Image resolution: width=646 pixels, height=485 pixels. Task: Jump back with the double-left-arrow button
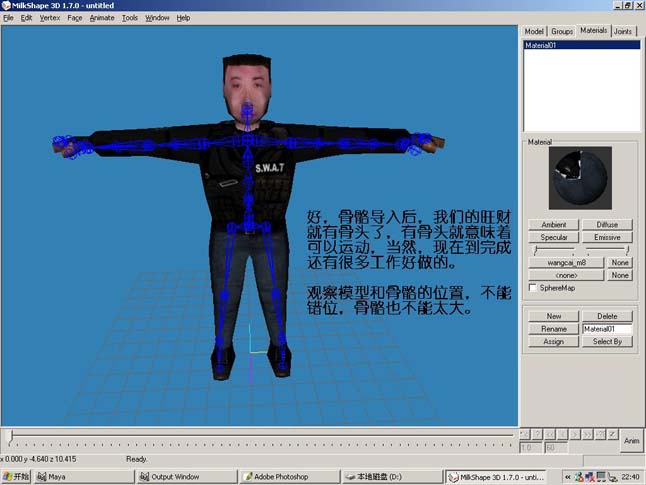[x=550, y=434]
